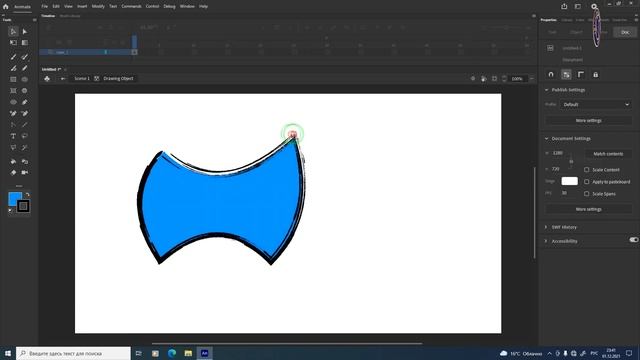The image size is (640, 360).
Task: Select the Line tool
Action: click(x=25, y=125)
